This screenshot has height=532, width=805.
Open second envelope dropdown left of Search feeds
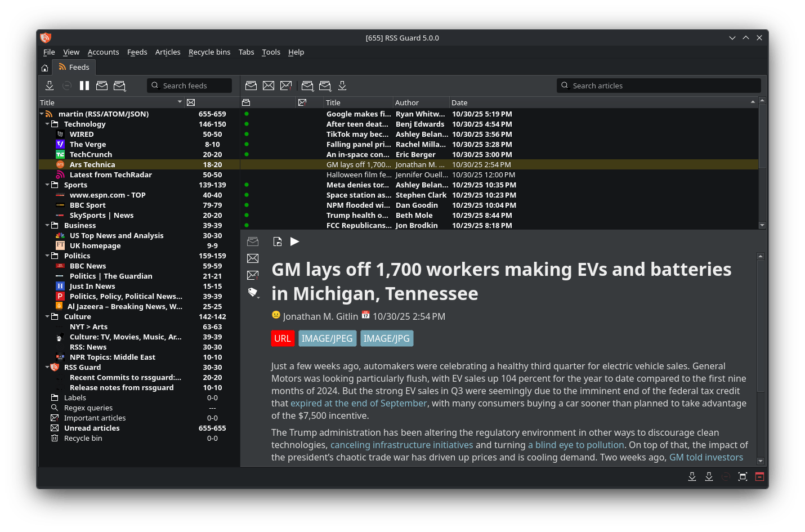[120, 86]
